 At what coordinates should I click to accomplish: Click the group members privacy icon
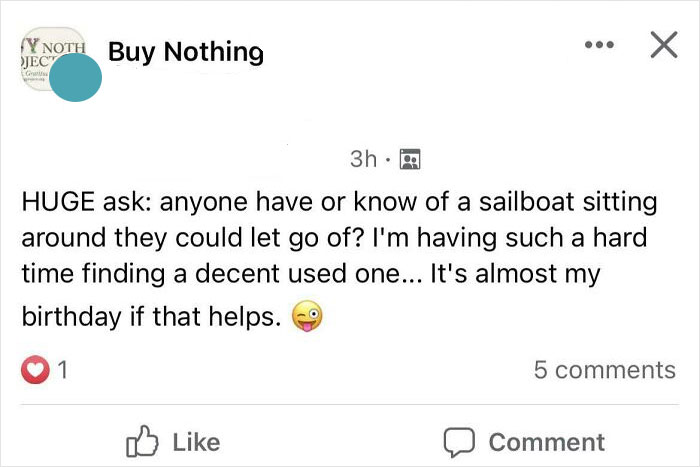[410, 159]
